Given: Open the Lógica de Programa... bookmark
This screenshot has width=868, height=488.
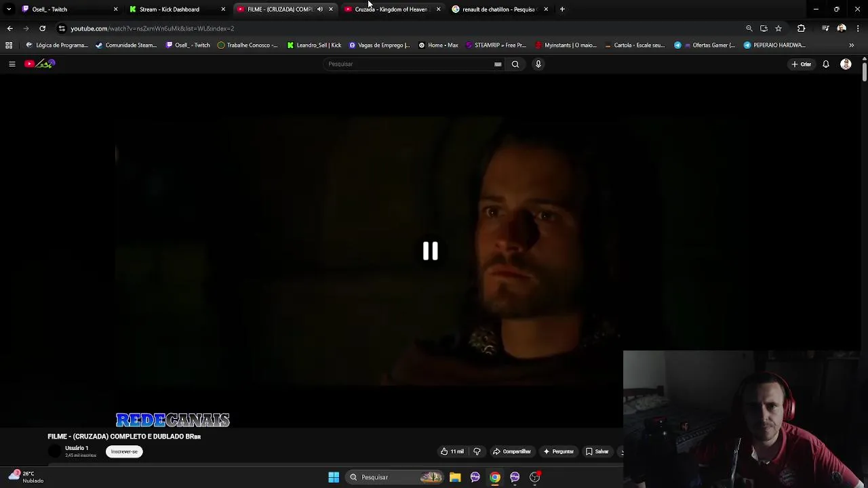Looking at the screenshot, I should pyautogui.click(x=57, y=45).
